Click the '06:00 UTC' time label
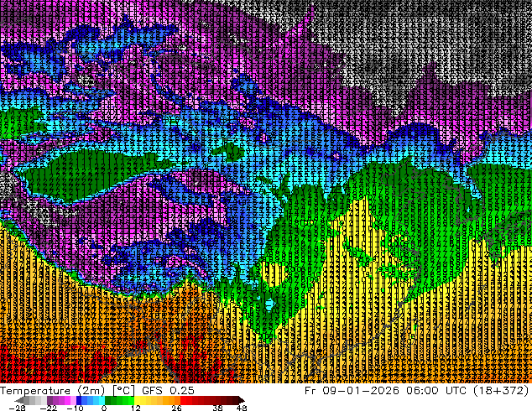 pyautogui.click(x=435, y=391)
